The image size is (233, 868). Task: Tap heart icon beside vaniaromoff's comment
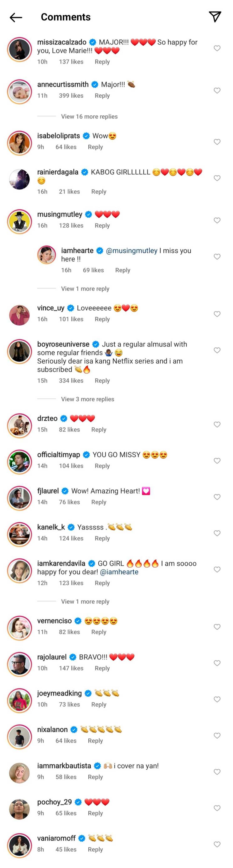217,844
